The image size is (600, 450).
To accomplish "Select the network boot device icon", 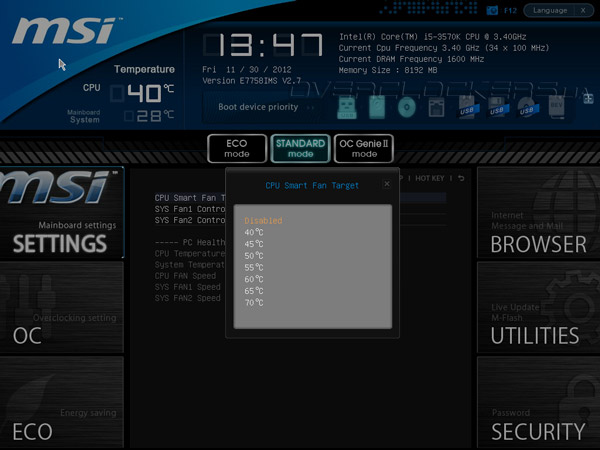I will [x=437, y=107].
